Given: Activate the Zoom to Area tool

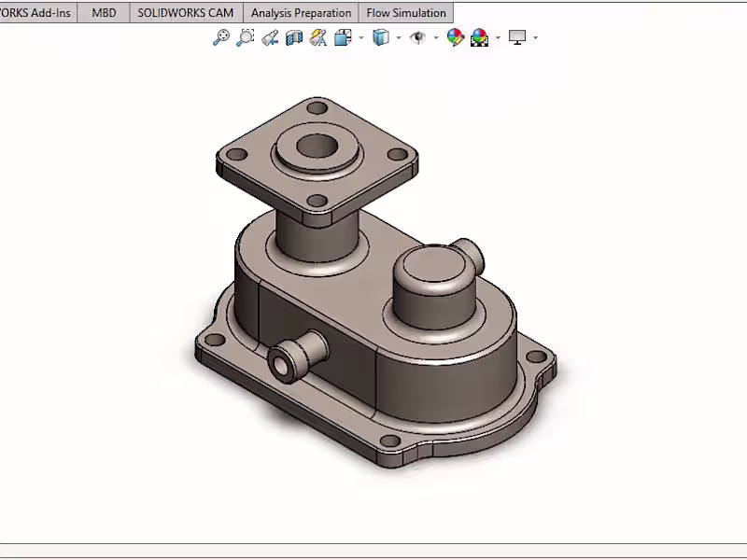Looking at the screenshot, I should pyautogui.click(x=244, y=37).
